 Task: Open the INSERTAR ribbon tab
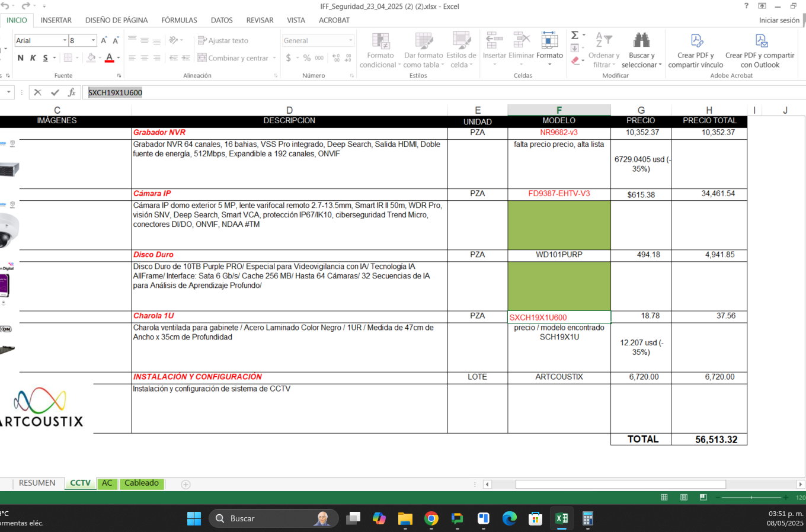(56, 20)
